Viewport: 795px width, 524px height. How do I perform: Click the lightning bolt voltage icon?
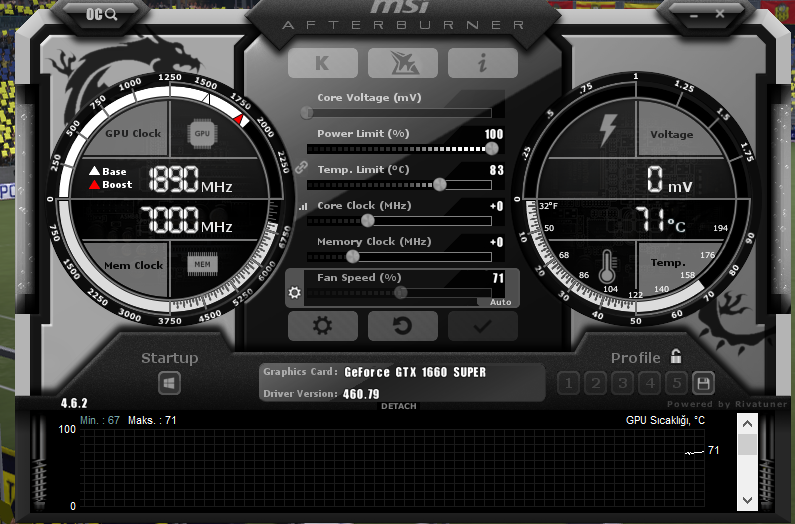point(607,130)
